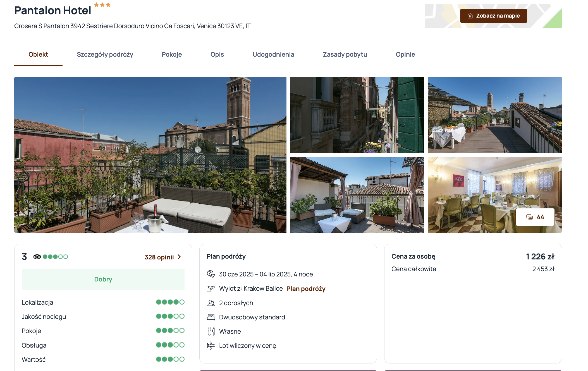Click the hotel icon in Zobacz na mapie button
Screen dimensions: 588x371
click(x=470, y=16)
